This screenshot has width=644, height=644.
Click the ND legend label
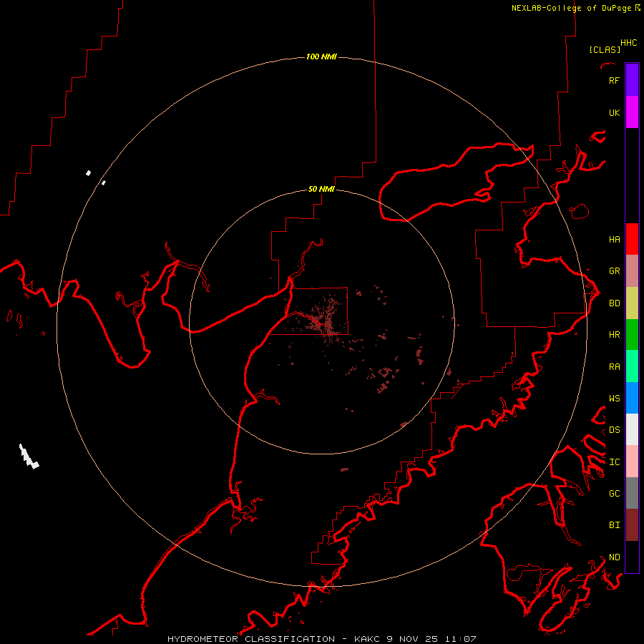614,557
